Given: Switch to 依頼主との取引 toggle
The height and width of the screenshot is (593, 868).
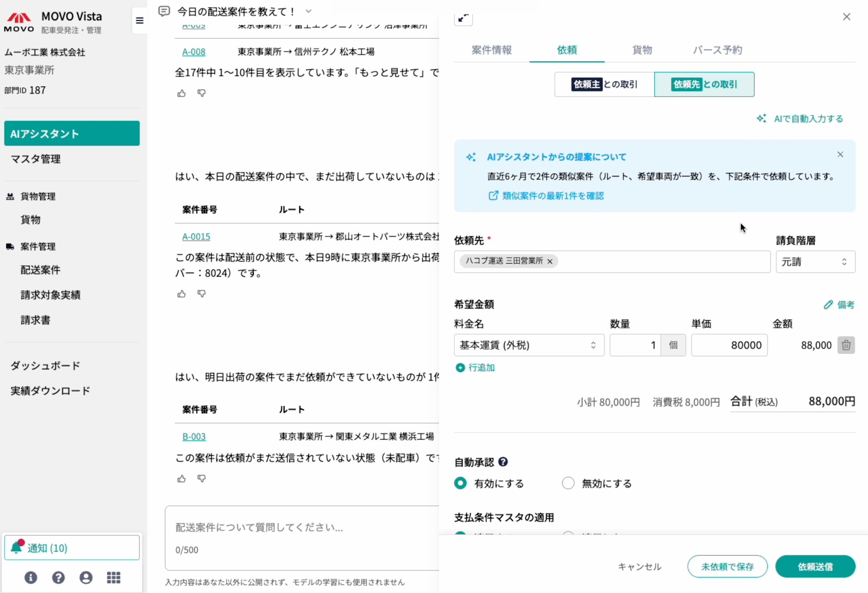Looking at the screenshot, I should click(x=604, y=84).
